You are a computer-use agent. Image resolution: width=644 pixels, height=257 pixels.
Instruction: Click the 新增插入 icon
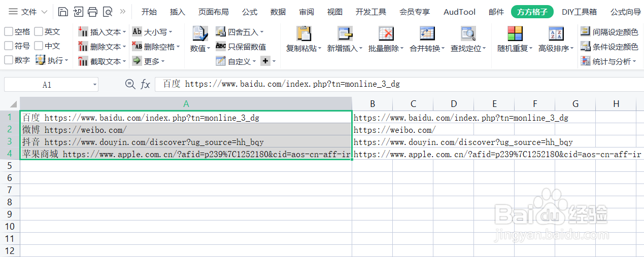[x=345, y=33]
